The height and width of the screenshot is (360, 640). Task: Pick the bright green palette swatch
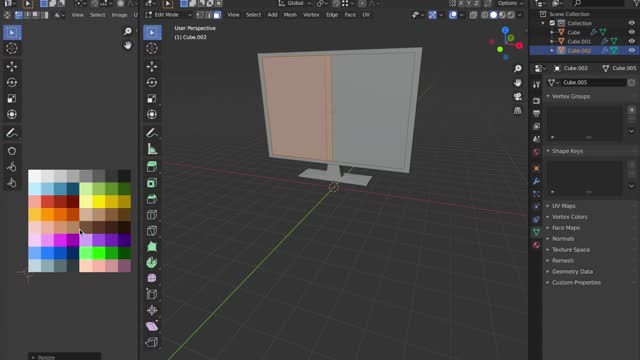pos(99,253)
